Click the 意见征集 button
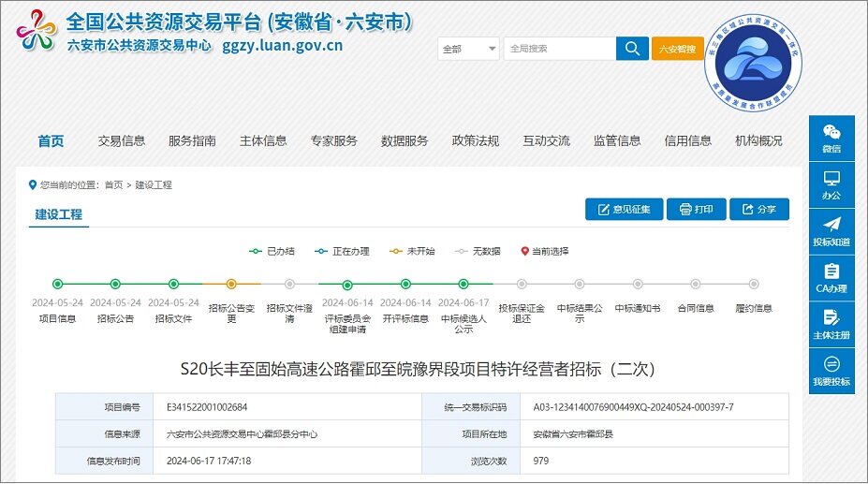The image size is (868, 484). [x=624, y=209]
